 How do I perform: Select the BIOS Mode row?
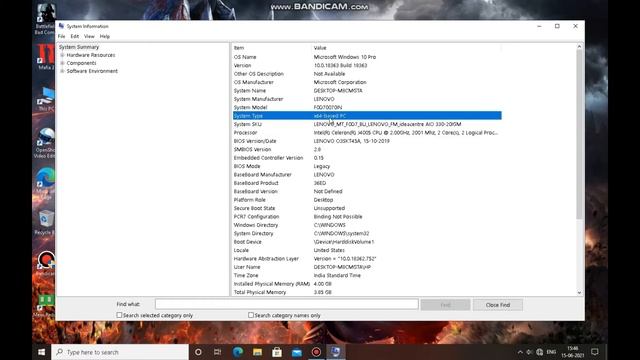[x=367, y=166]
